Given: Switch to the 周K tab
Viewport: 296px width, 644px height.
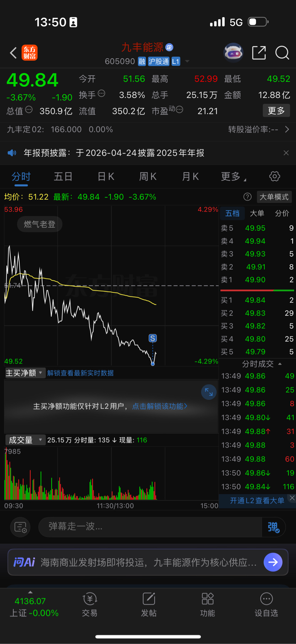Looking at the screenshot, I should tap(148, 177).
